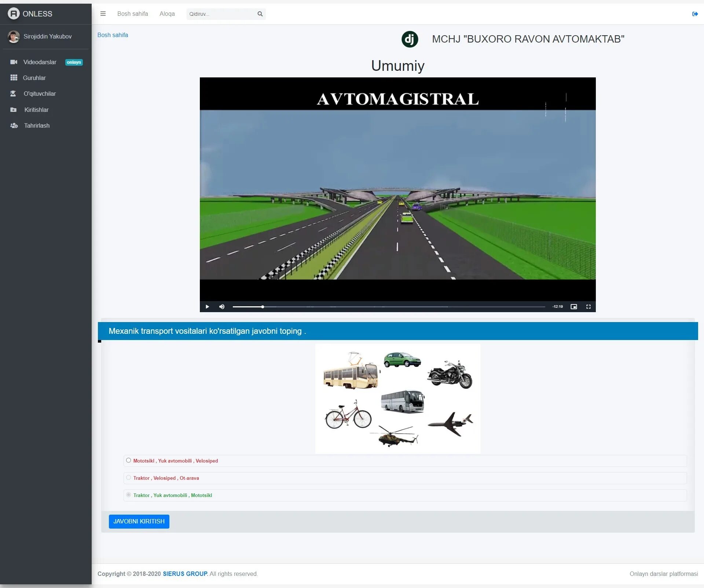
Task: Click the logout icon at top right
Action: point(695,14)
